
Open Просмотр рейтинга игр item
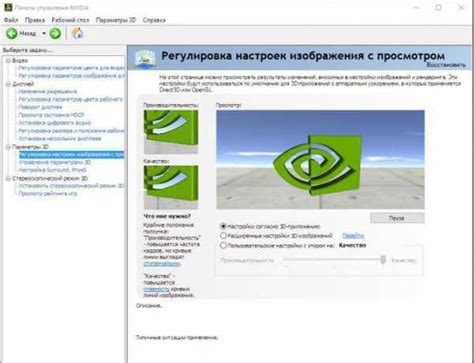pyautogui.click(x=48, y=193)
